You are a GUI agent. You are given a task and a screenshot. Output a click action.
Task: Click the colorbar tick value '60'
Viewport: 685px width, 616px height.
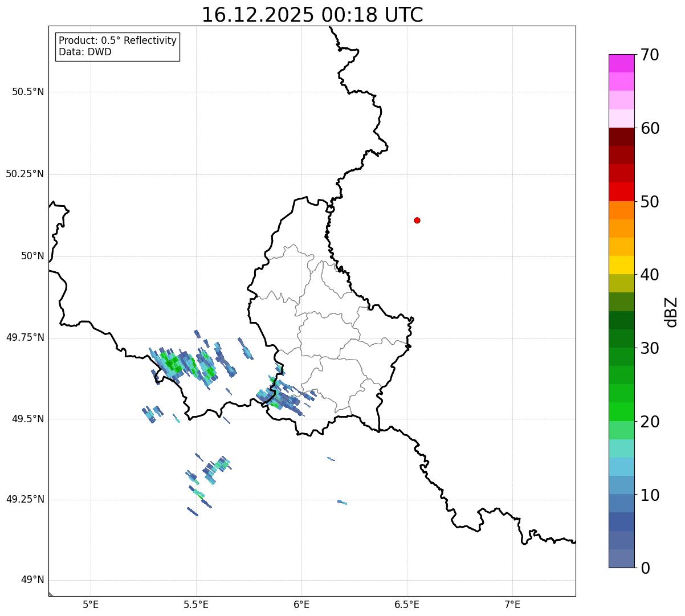click(650, 128)
